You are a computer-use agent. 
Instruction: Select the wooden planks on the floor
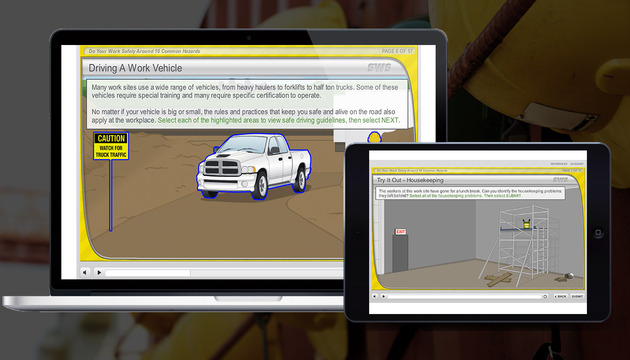coord(498,279)
